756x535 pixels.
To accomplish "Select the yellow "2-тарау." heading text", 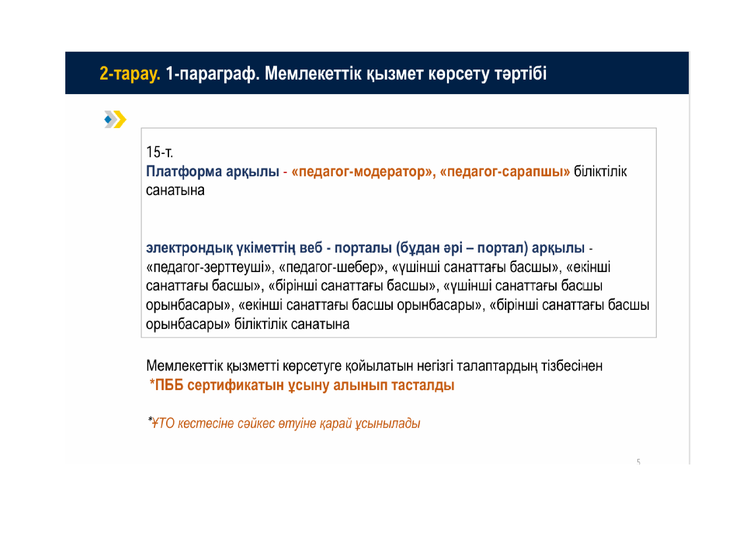I will (130, 73).
